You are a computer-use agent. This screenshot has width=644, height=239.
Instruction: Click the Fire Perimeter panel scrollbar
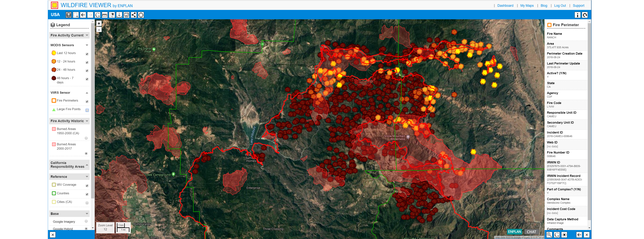(589, 121)
